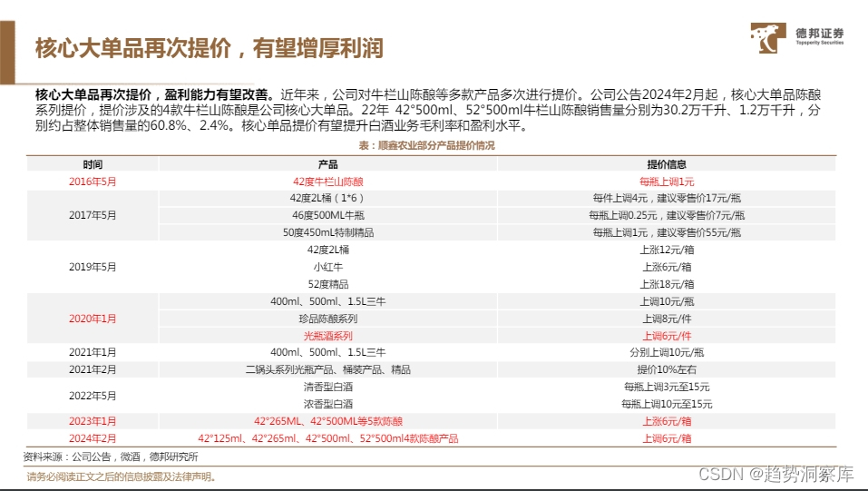
Task: Click the 清香型白酒 product cell
Action: [327, 387]
